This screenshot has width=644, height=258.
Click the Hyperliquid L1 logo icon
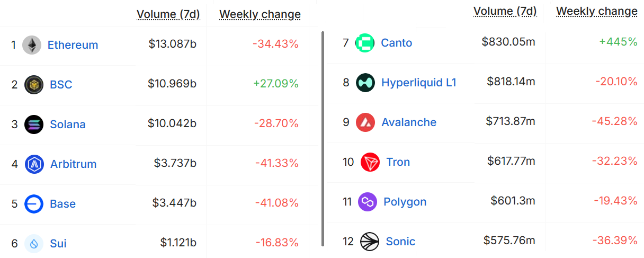365,83
